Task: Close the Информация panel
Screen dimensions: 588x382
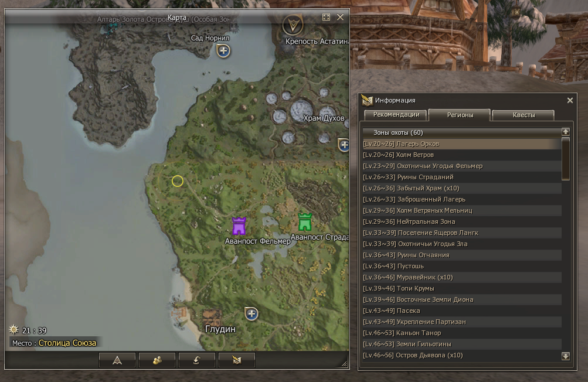Action: 570,100
